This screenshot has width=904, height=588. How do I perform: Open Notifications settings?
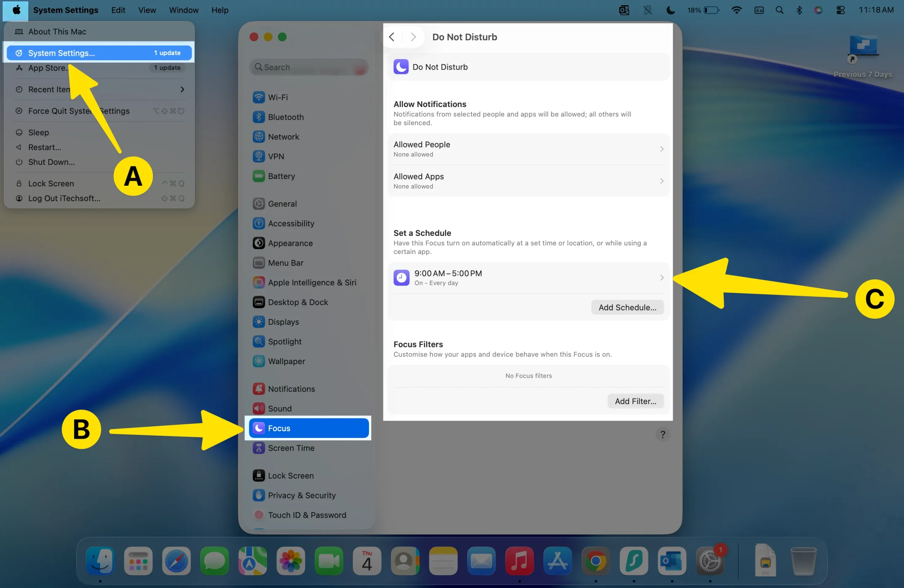pyautogui.click(x=291, y=389)
